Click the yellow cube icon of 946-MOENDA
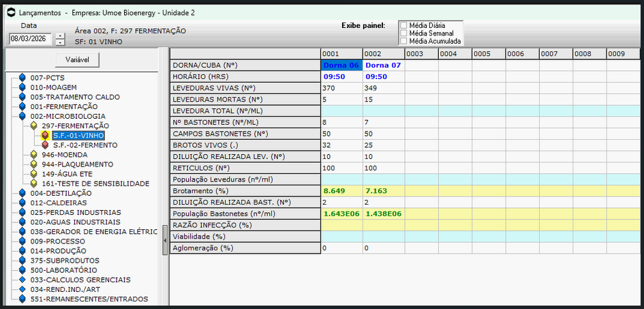The width and height of the screenshot is (644, 309). (x=33, y=155)
